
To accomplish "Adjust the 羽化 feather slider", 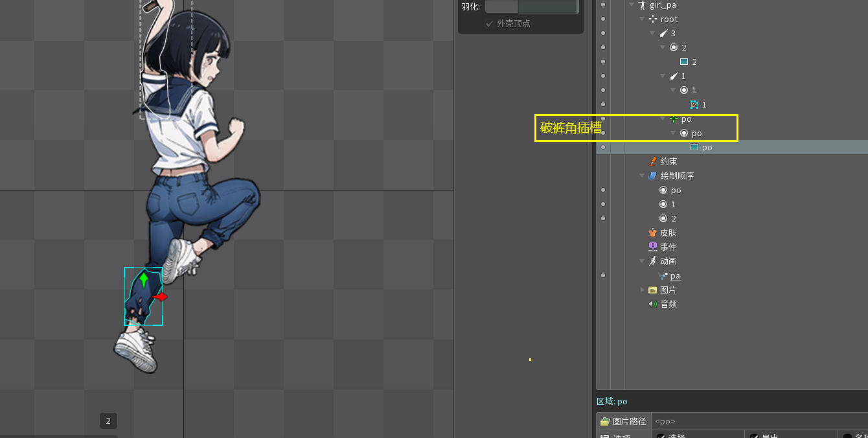I will (x=531, y=6).
